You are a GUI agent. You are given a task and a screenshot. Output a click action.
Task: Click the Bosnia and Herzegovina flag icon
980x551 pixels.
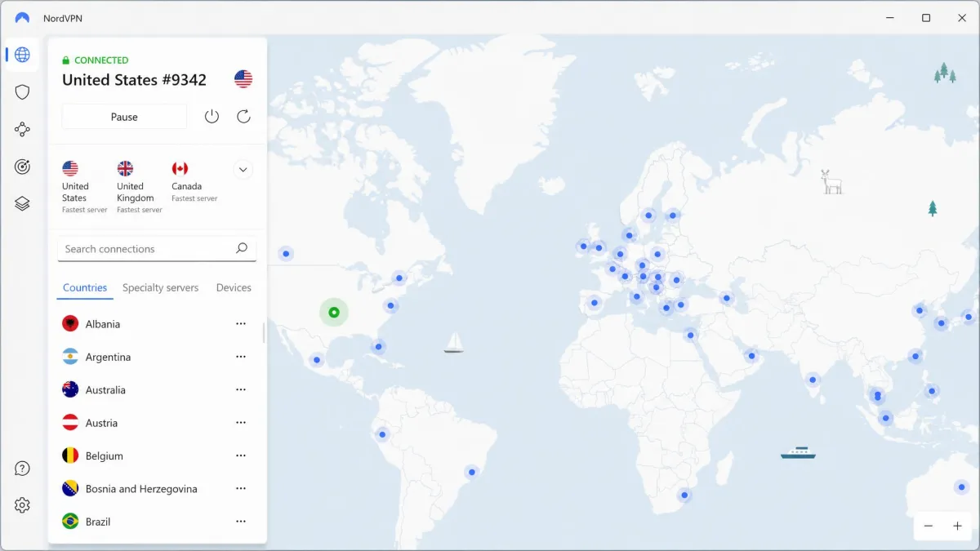[70, 489]
